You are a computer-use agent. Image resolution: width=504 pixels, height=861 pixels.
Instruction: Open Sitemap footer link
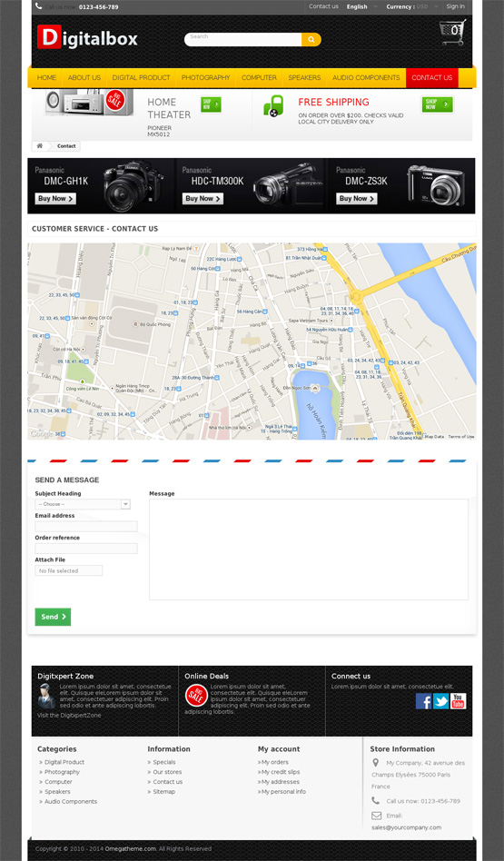[x=163, y=792]
